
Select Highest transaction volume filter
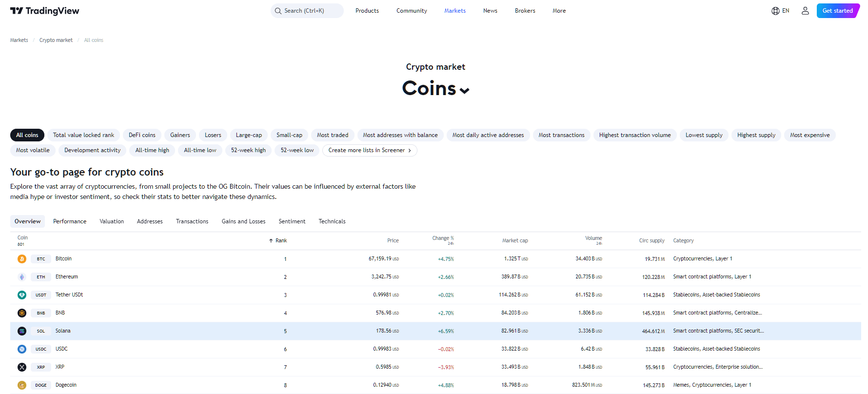click(635, 135)
